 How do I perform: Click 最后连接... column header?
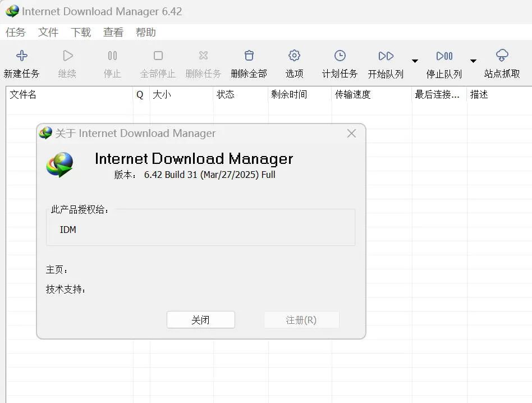439,94
